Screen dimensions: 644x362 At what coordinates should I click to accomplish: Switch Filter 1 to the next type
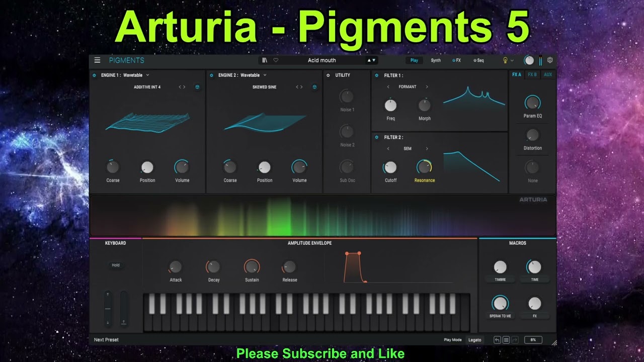pyautogui.click(x=427, y=87)
